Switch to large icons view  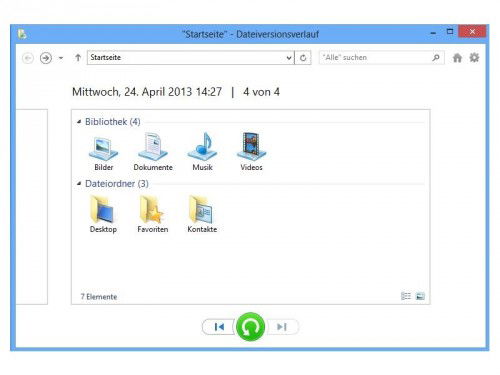(x=420, y=296)
